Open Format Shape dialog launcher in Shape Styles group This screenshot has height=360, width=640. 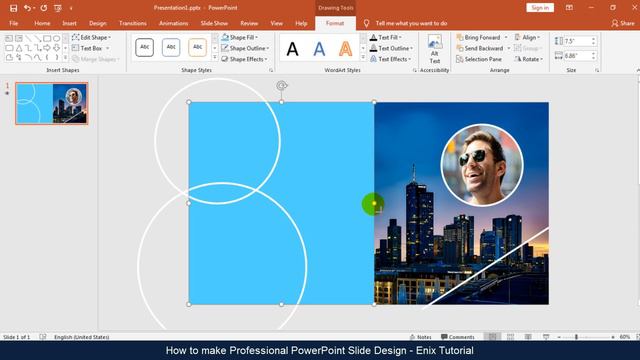tap(271, 71)
